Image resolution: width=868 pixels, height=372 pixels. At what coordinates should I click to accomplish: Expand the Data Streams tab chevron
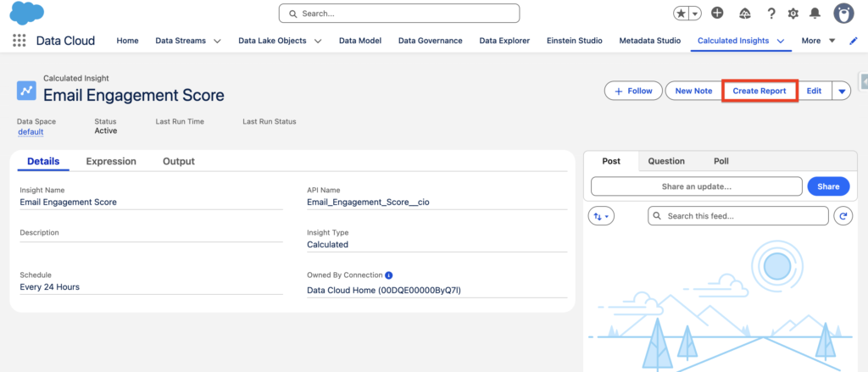click(217, 41)
